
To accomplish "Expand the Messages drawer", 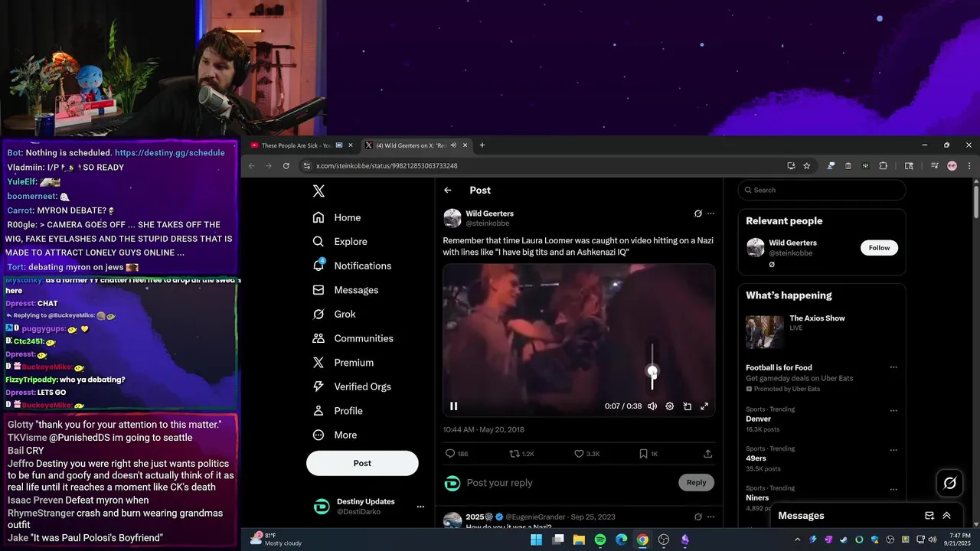I will [x=947, y=516].
